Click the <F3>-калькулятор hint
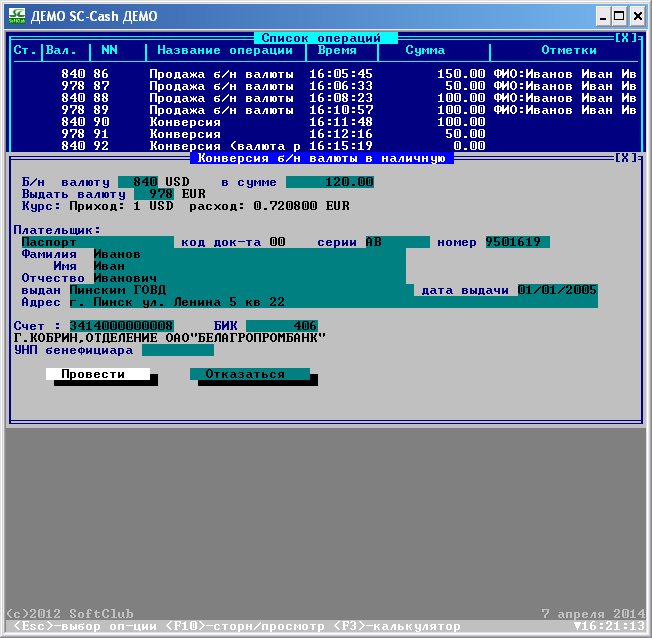Screen dimensions: 652x638 tap(398, 626)
